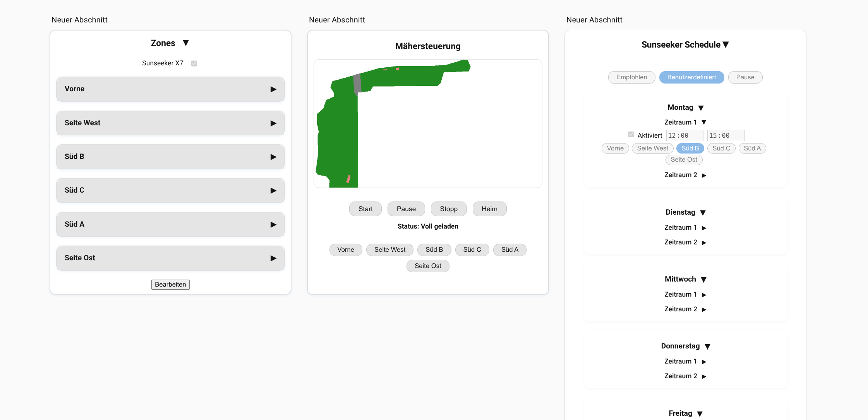Click the green lawn map area
Image resolution: width=868 pixels, height=420 pixels.
(x=337, y=135)
